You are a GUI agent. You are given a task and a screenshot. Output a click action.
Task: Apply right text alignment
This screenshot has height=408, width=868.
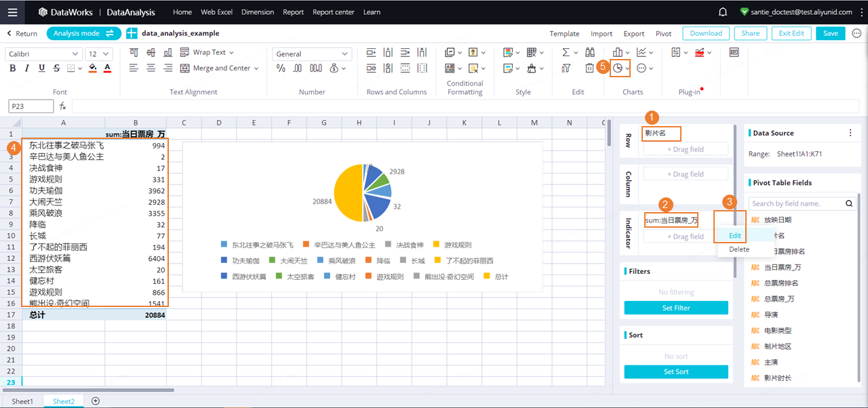167,68
